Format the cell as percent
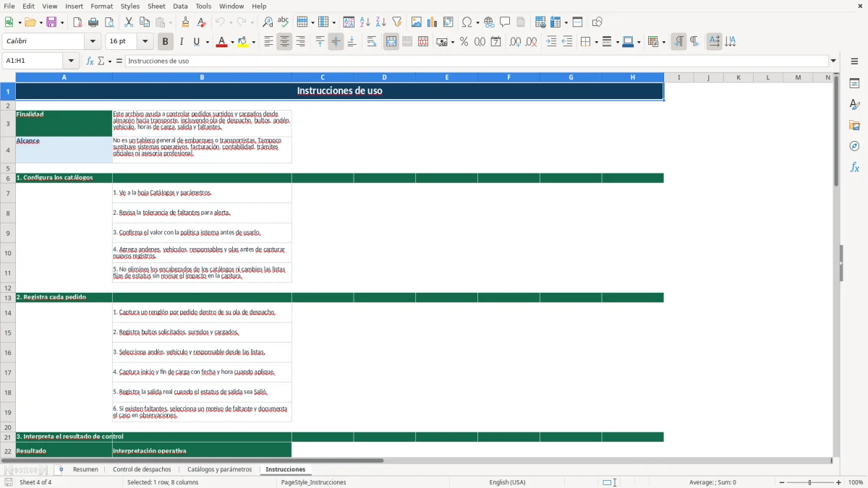The image size is (868, 488). (464, 42)
